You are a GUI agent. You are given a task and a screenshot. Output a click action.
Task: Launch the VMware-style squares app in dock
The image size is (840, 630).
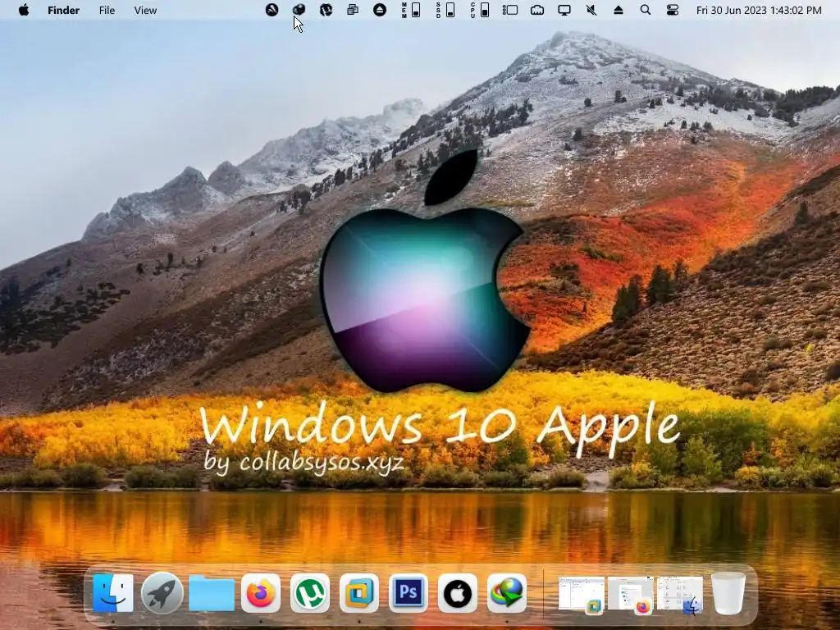click(x=359, y=593)
